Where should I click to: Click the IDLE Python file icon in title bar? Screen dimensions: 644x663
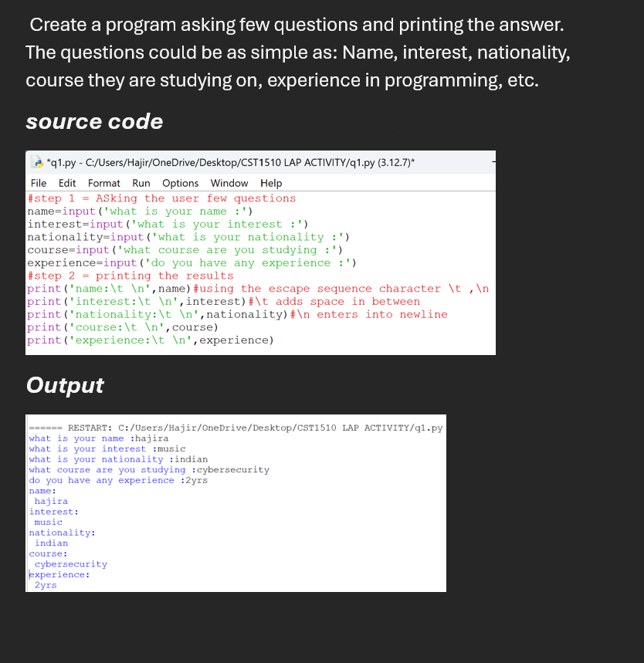coord(37,163)
